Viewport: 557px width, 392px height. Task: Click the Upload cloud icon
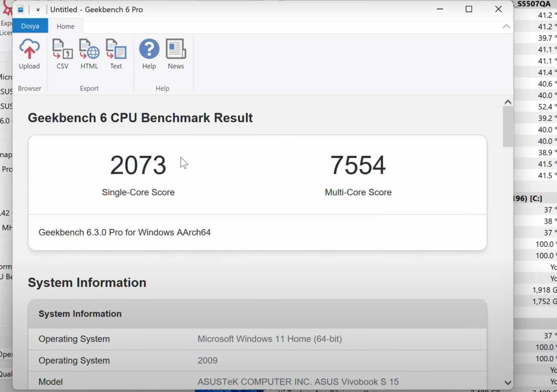pyautogui.click(x=29, y=49)
